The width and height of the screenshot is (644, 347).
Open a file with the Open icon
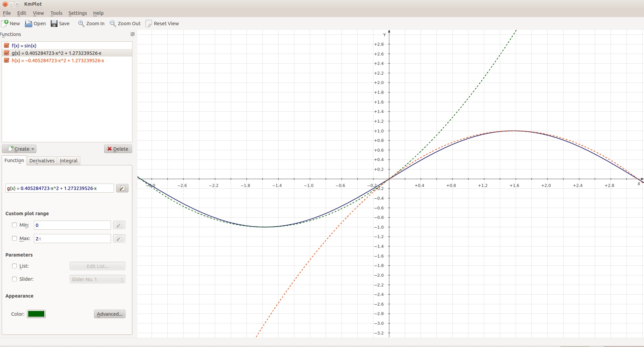(29, 24)
